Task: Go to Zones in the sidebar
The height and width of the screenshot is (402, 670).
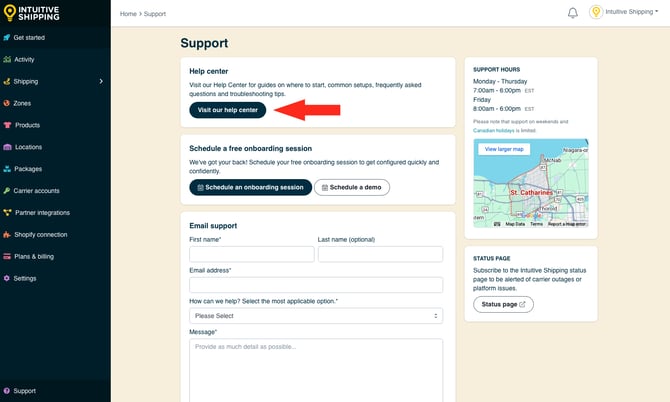Action: coord(22,103)
